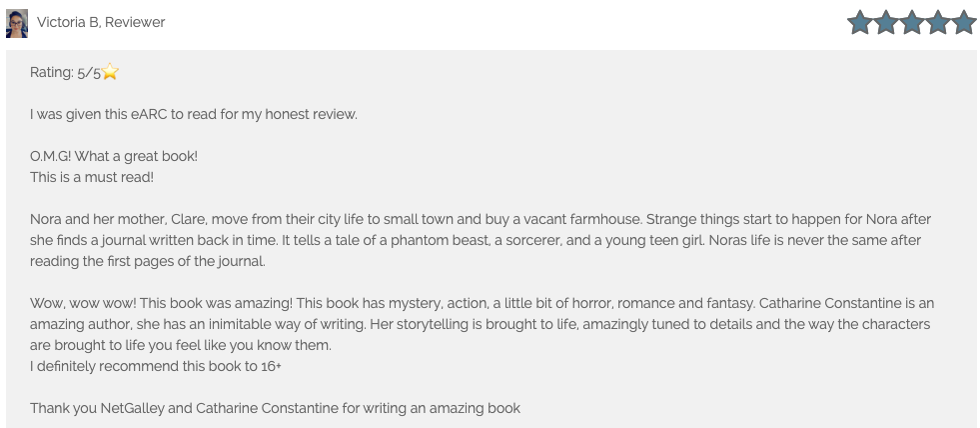The image size is (980, 428).
Task: Select the fourth rating star
Action: (x=938, y=22)
